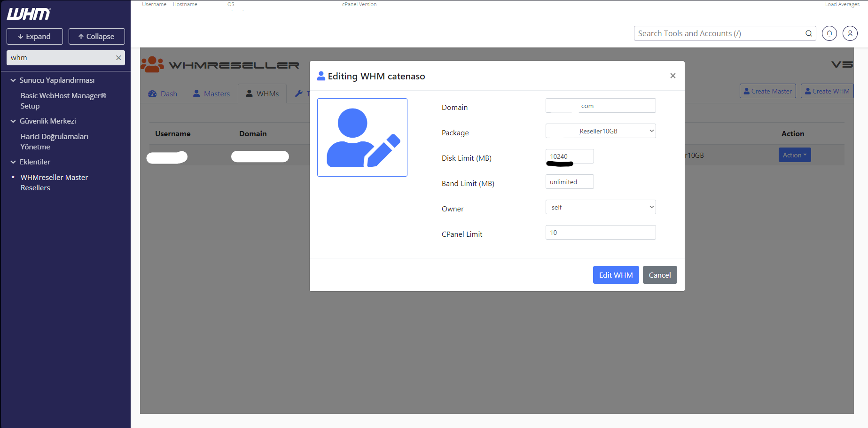
Task: Collapse Güvenlik Merkezi section
Action: (x=43, y=121)
